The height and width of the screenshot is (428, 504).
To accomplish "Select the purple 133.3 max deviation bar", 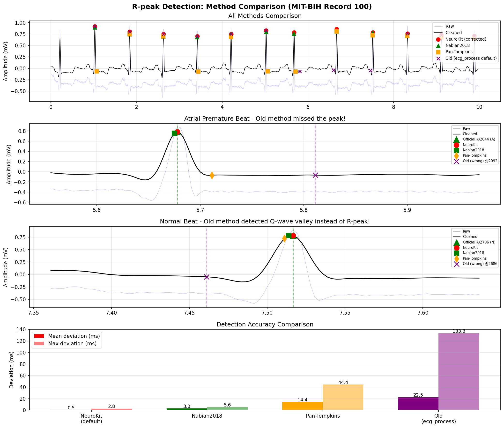I will point(459,372).
